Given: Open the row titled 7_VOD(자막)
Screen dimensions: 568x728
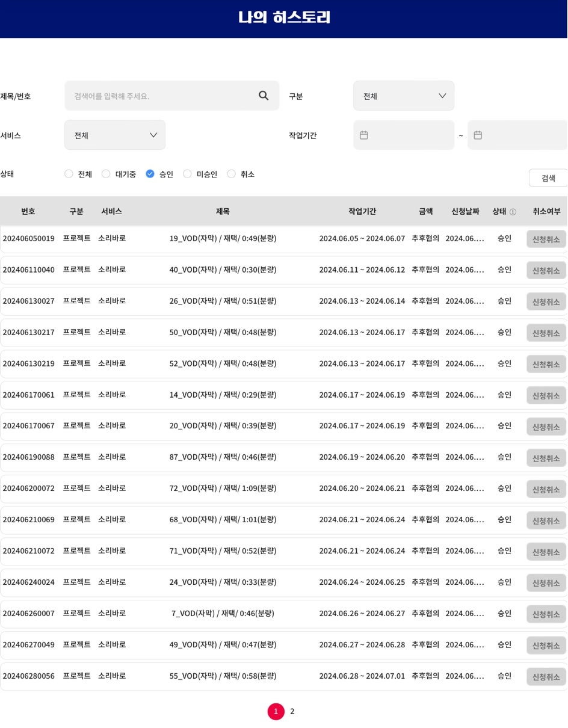Looking at the screenshot, I should click(x=223, y=613).
